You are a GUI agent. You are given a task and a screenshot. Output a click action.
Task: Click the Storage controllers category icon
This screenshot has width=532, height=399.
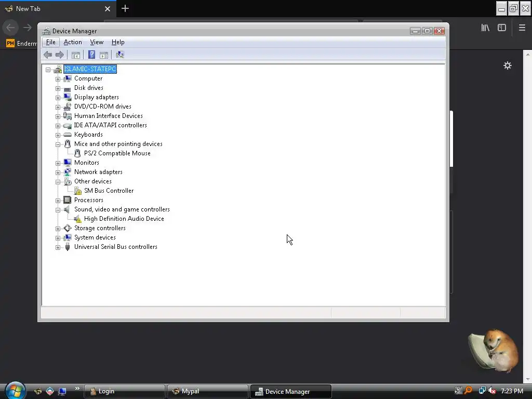click(68, 228)
